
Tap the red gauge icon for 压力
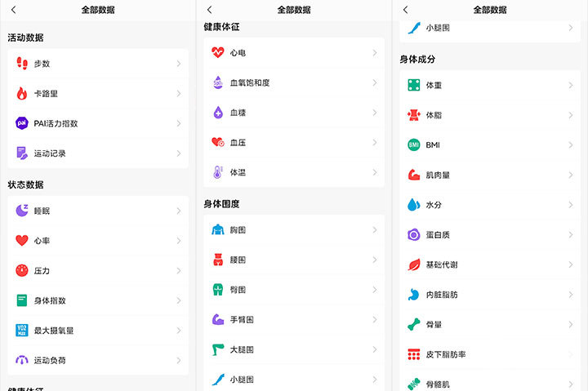(x=22, y=270)
